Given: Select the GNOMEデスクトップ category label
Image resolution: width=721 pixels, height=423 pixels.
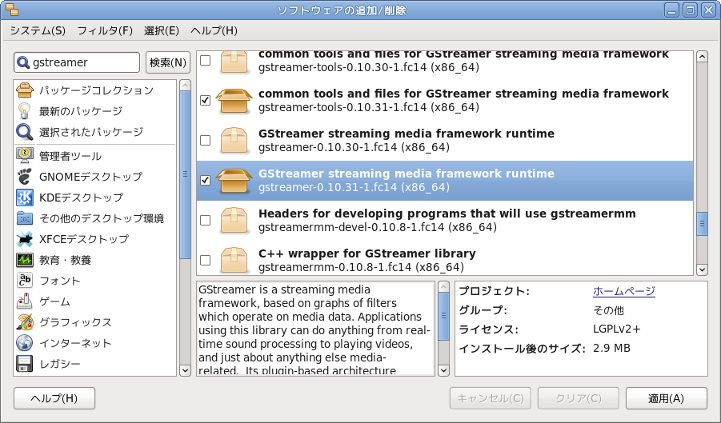Looking at the screenshot, I should point(91,177).
